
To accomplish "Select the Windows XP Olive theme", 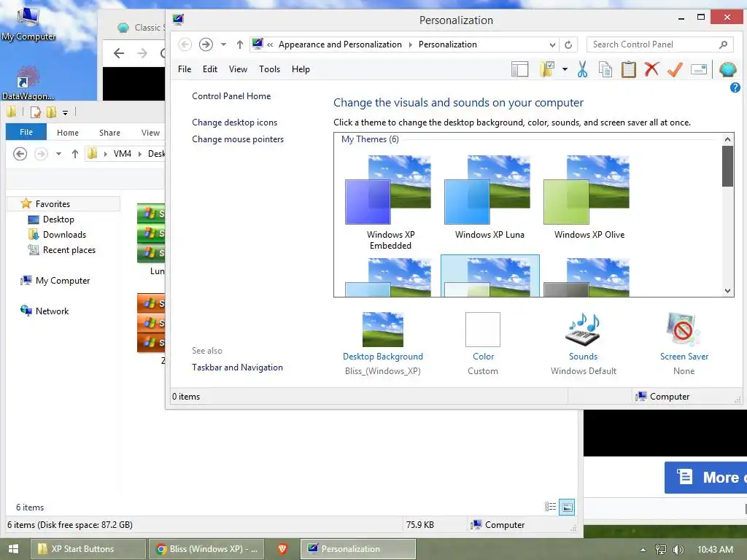I will [589, 197].
